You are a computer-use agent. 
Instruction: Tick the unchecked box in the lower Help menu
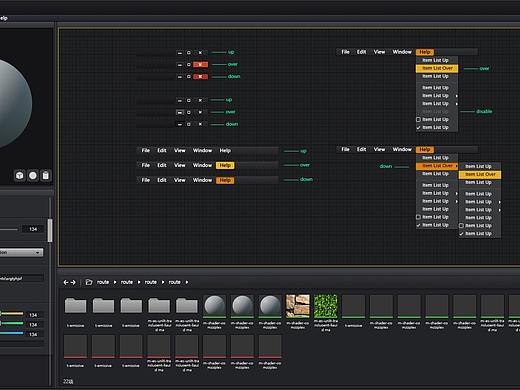[x=418, y=217]
